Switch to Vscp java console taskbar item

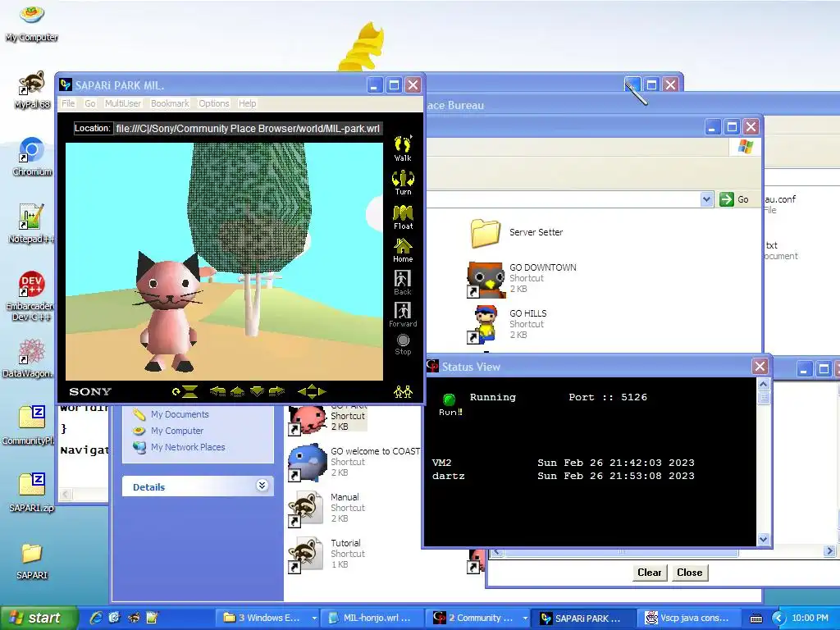coord(689,618)
